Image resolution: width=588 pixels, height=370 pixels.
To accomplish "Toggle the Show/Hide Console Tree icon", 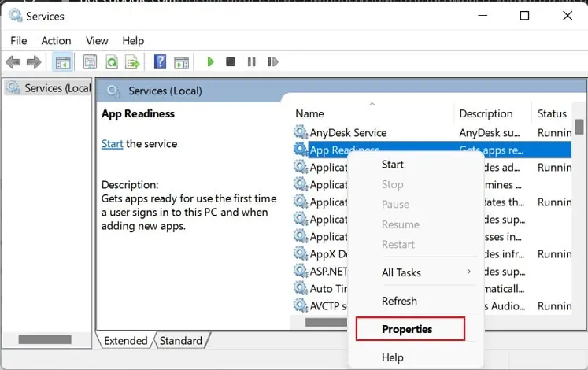I will tap(63, 62).
